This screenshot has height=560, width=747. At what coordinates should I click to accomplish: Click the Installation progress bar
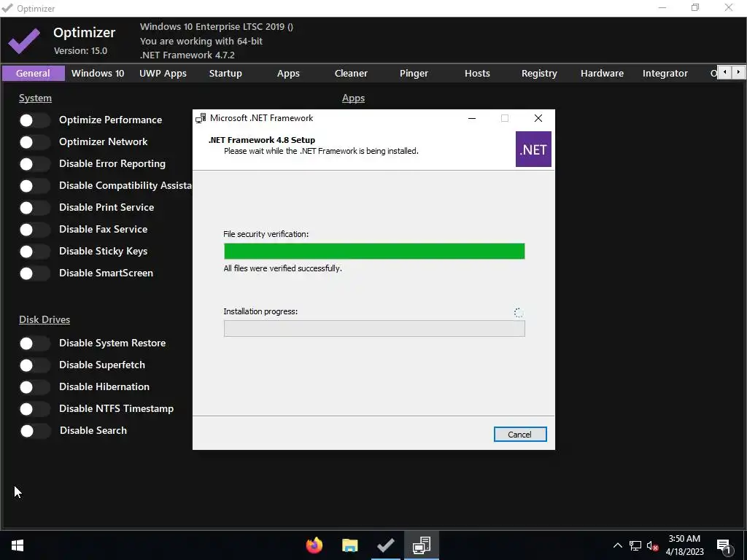click(374, 329)
